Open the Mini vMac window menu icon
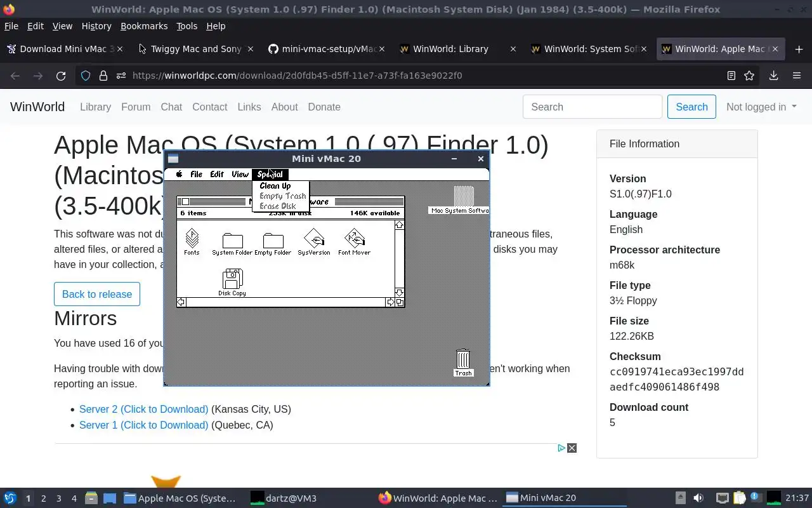The width and height of the screenshot is (812, 508). pos(173,159)
